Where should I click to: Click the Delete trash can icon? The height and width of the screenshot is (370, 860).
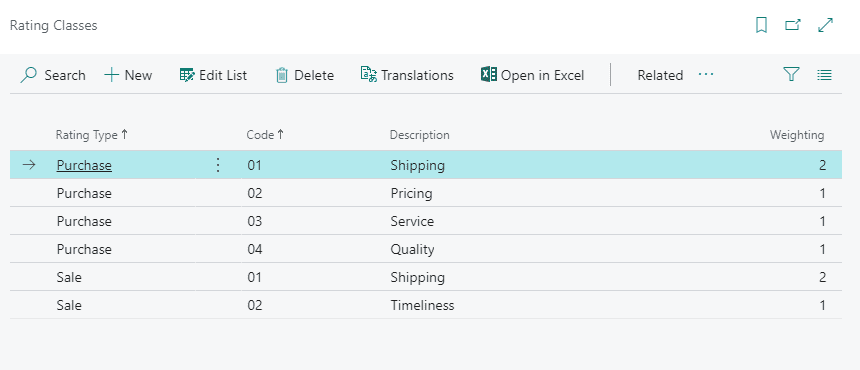281,75
